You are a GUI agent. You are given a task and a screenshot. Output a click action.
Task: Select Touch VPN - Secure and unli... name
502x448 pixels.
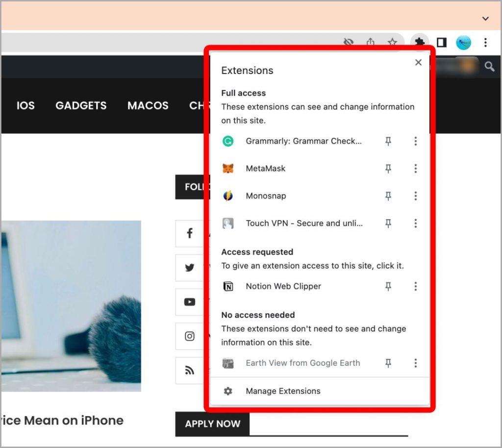pos(304,224)
